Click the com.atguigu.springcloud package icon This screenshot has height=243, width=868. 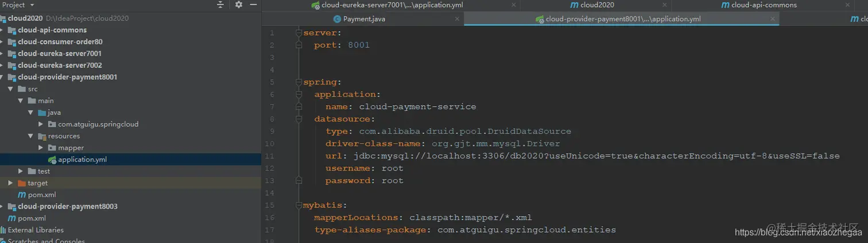pos(52,124)
